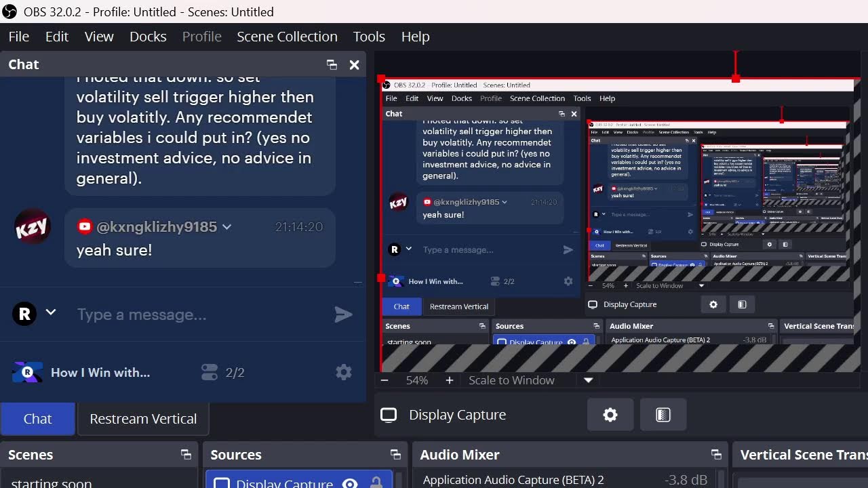
Task: Click the preview canvas display capture
Action: pos(618,224)
